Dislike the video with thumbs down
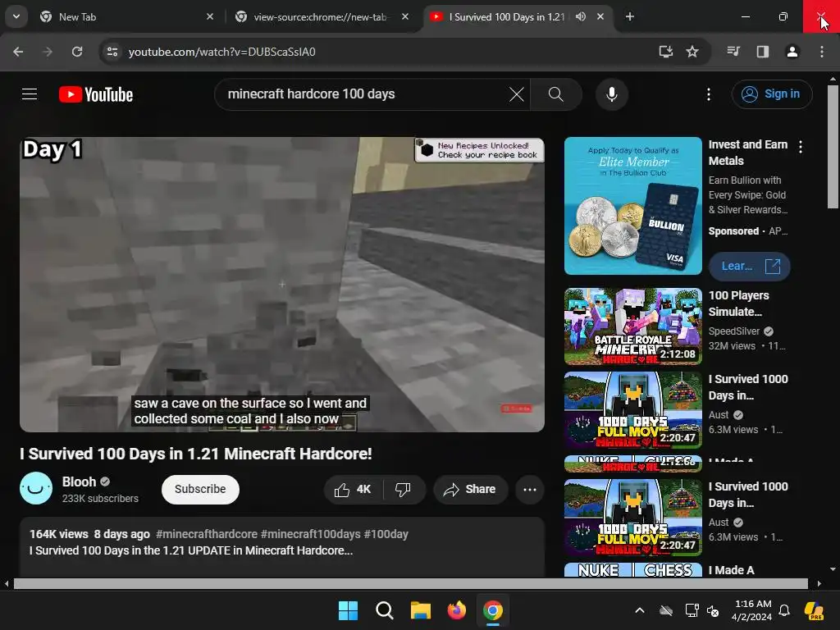 tap(404, 490)
